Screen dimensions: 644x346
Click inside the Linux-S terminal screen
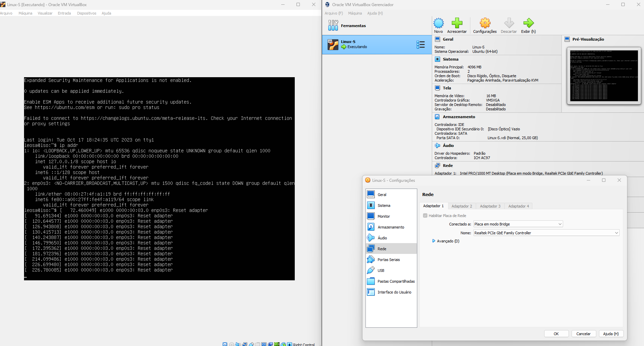tap(159, 179)
